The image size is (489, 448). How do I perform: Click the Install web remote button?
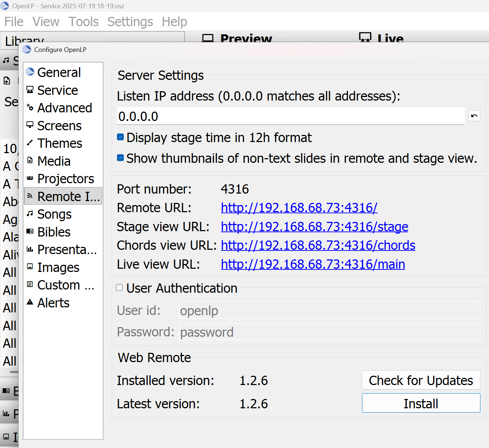[421, 403]
